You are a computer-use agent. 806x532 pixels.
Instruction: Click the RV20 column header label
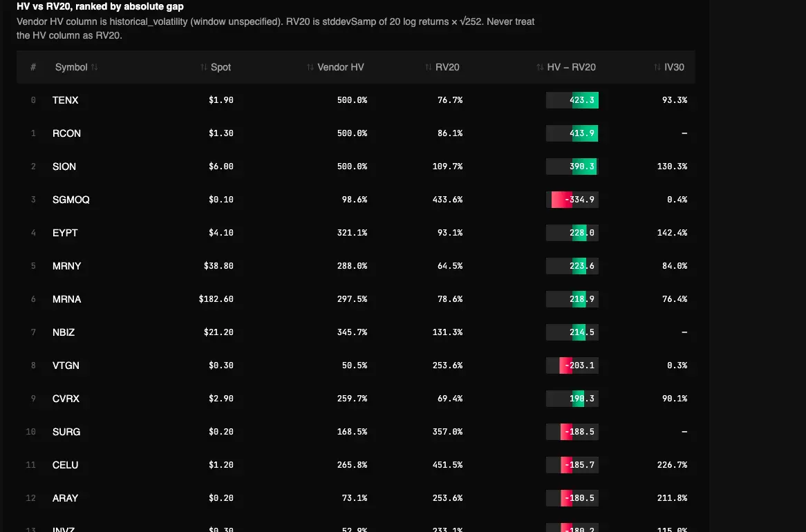[447, 67]
